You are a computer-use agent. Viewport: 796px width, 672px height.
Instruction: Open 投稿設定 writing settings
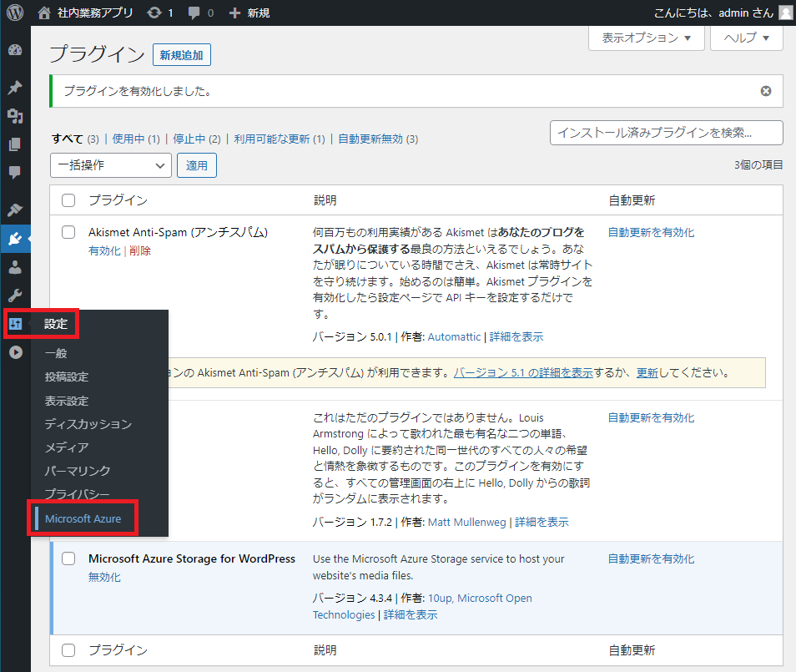[x=67, y=376]
